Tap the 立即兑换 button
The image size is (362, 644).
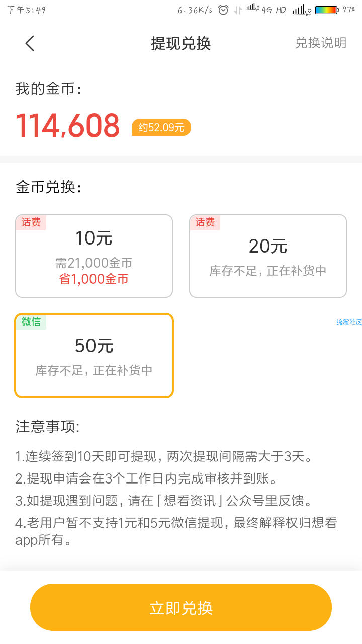181,607
